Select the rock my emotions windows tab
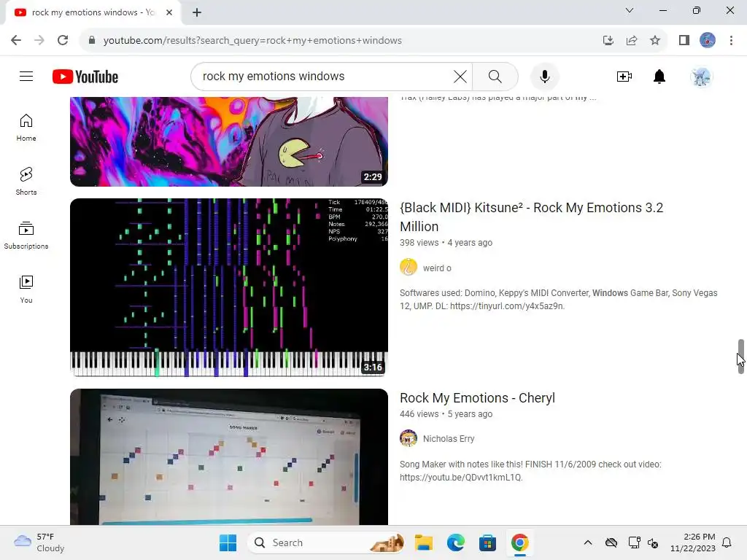 coord(93,12)
